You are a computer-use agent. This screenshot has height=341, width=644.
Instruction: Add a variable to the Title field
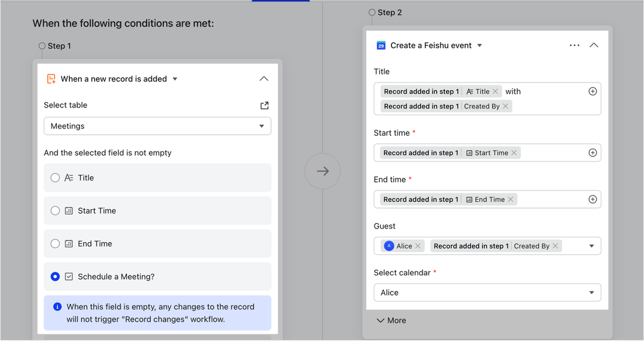[x=592, y=92]
